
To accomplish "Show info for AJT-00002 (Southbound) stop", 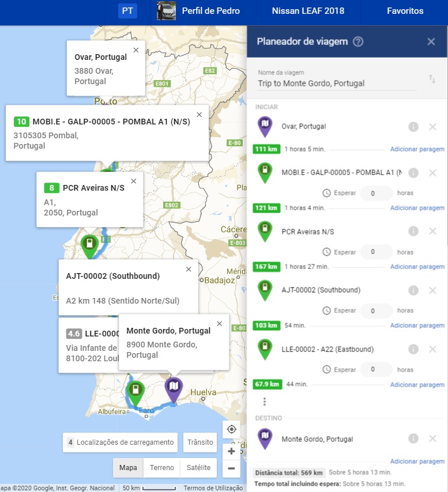I will (x=413, y=290).
